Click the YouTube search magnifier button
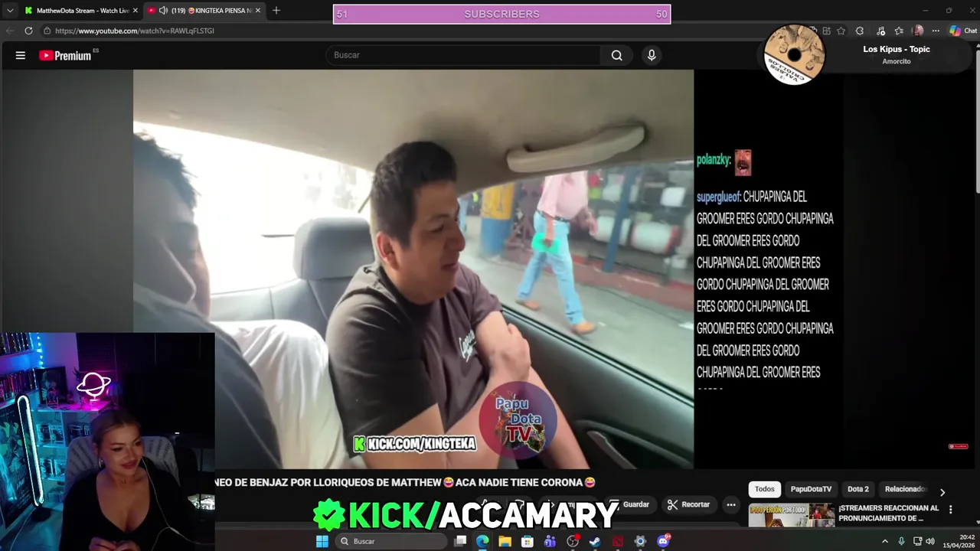Screen dimensions: 980x551 coord(616,55)
